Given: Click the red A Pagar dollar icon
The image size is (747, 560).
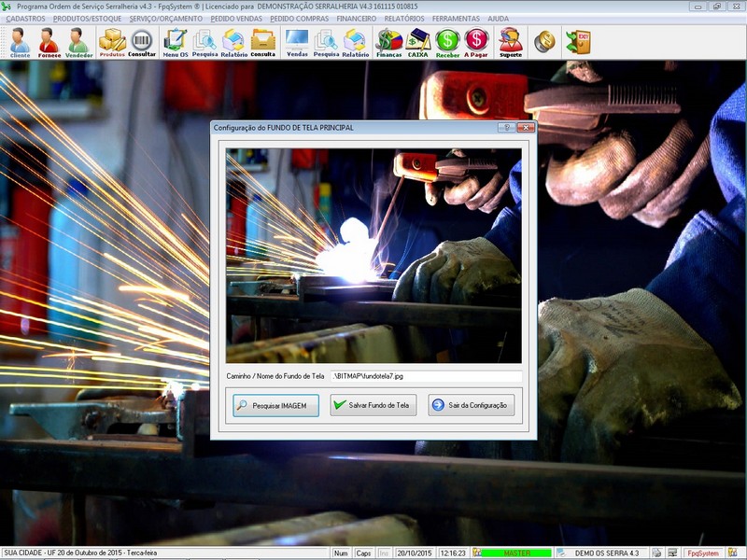Looking at the screenshot, I should pyautogui.click(x=476, y=42).
